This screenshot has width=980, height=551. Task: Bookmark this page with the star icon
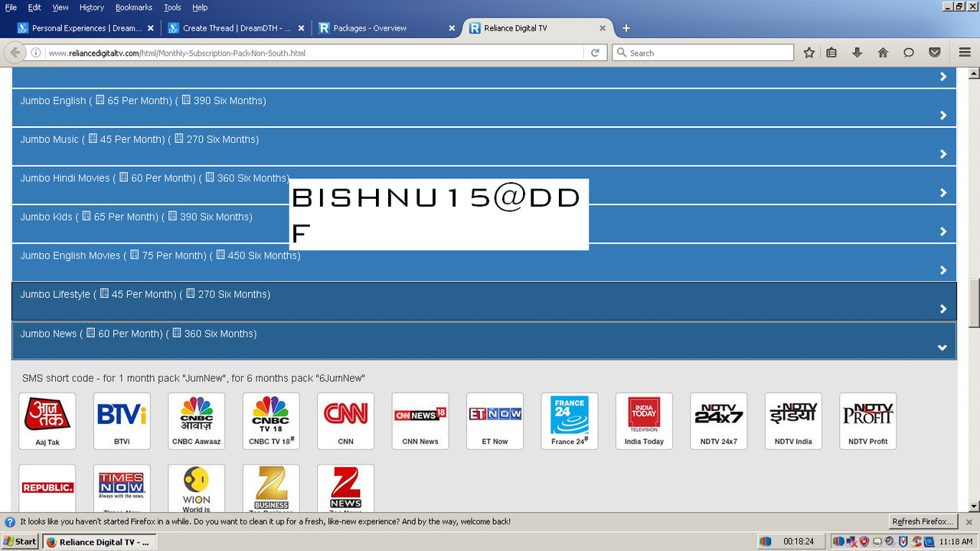809,53
